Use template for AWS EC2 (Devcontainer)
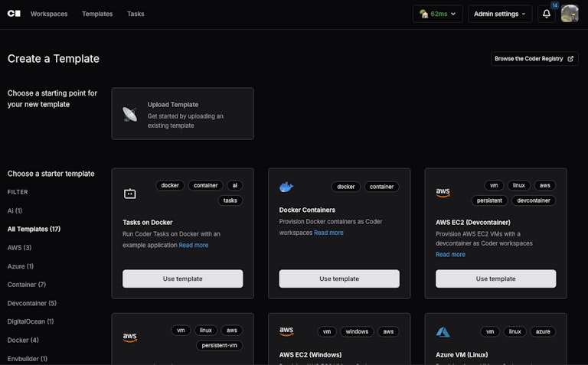Screen dimensions: 588x365 coord(496,279)
